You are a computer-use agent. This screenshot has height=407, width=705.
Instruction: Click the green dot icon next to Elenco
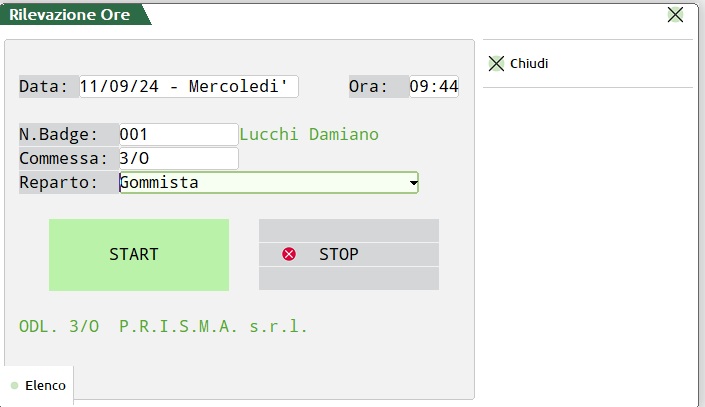pyautogui.click(x=14, y=385)
